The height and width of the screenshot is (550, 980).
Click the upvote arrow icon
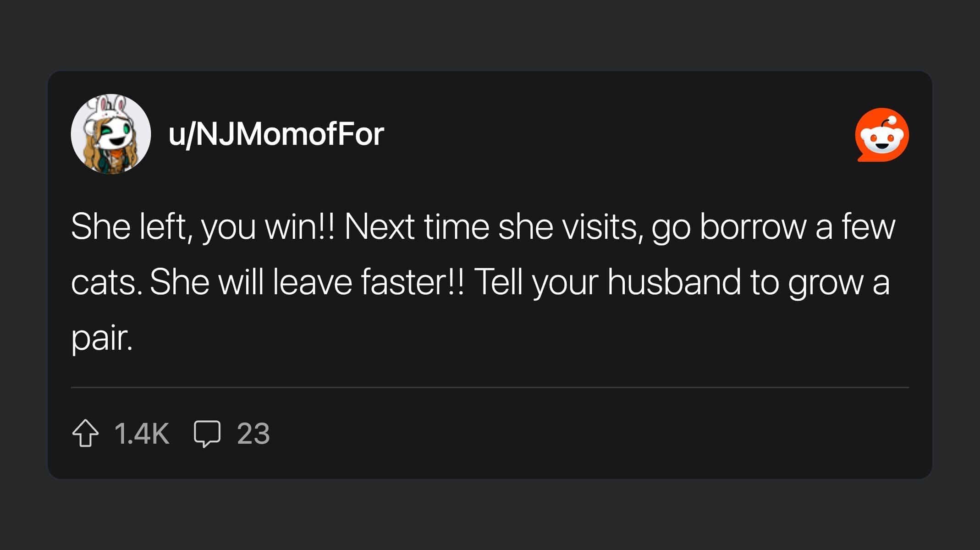[85, 433]
